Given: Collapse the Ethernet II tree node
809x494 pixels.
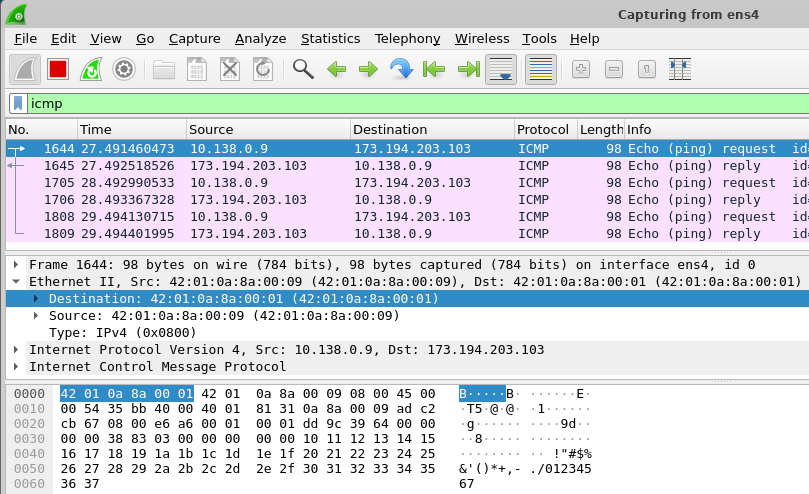Looking at the screenshot, I should point(16,281).
